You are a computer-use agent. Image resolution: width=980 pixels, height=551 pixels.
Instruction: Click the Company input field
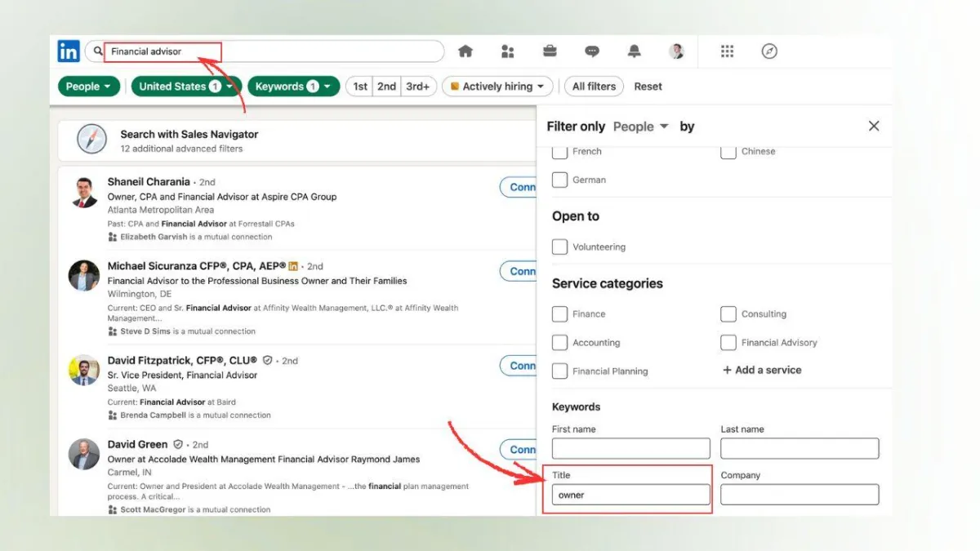point(800,495)
